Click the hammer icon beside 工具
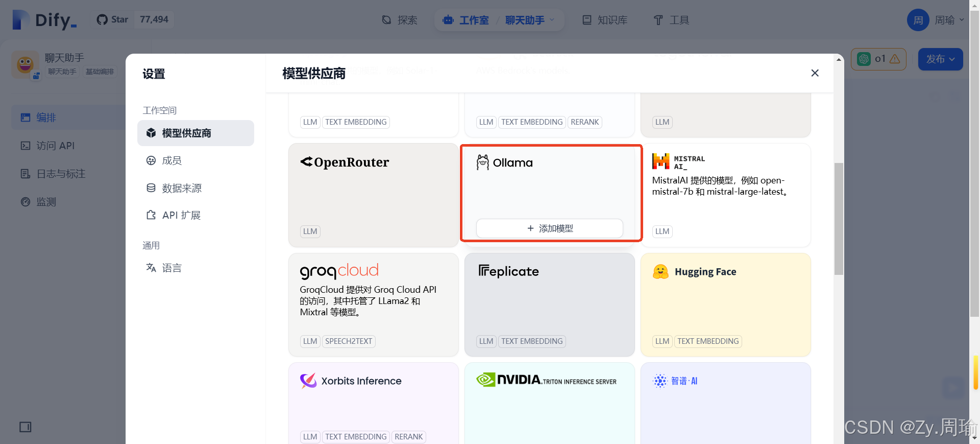 click(658, 20)
